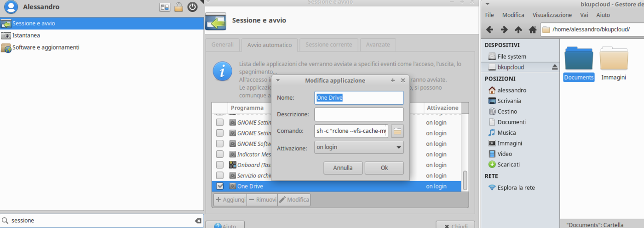
Task: Select the Documents folder icon
Action: tap(579, 58)
